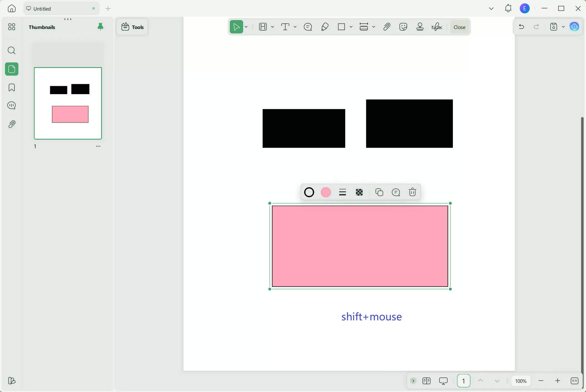The width and height of the screenshot is (586, 392).
Task: Select the pencil annotation tool
Action: tap(325, 27)
